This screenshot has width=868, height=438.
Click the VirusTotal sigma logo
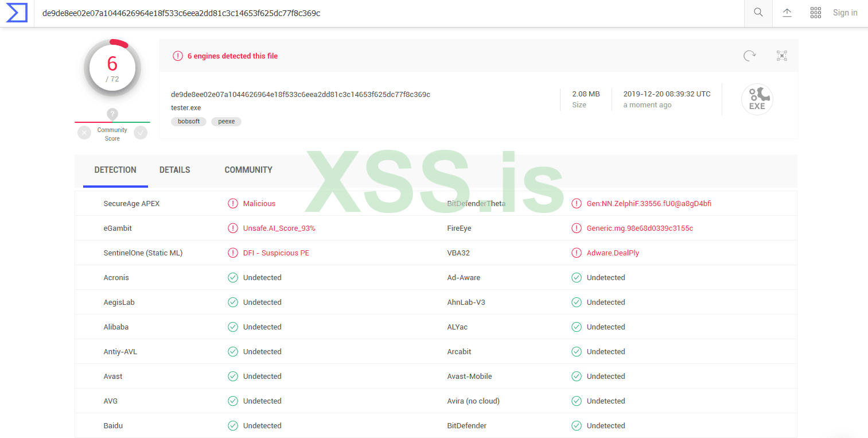[17, 13]
